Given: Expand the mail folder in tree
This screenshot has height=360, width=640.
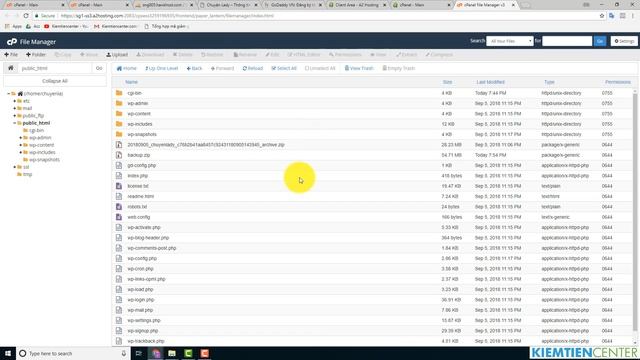Looking at the screenshot, I should 15,108.
